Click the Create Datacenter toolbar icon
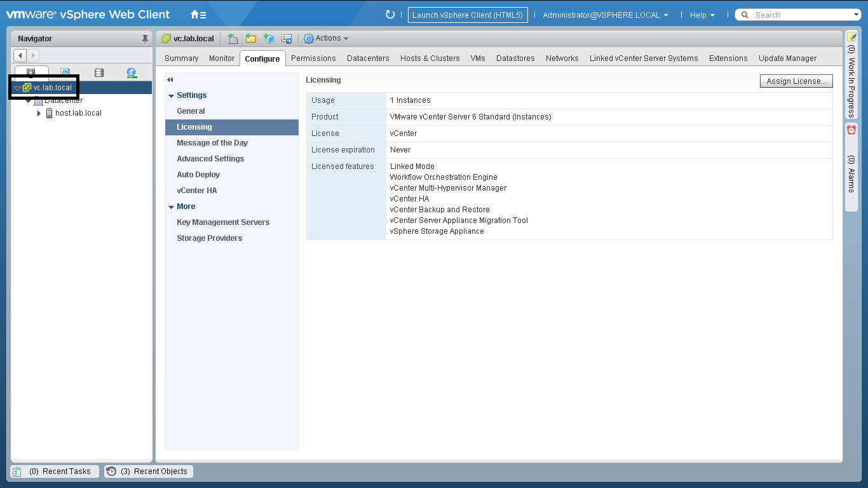Image resolution: width=868 pixels, height=488 pixels. (233, 39)
